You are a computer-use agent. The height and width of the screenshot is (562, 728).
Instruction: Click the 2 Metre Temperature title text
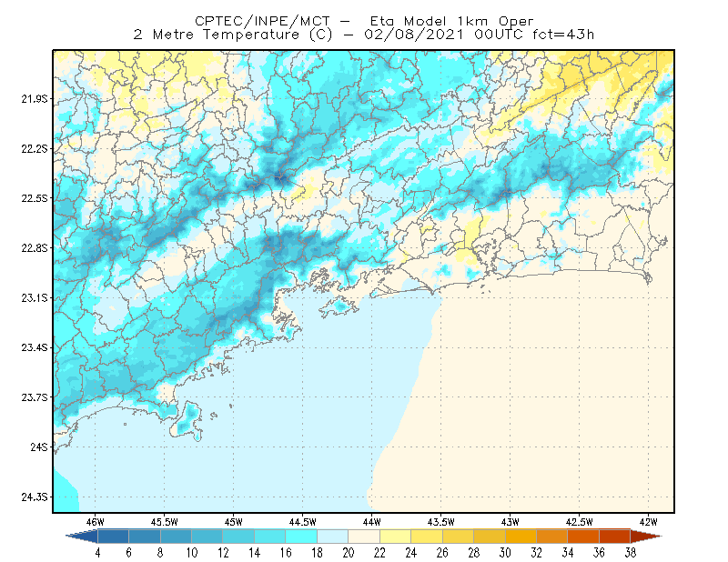tap(217, 35)
